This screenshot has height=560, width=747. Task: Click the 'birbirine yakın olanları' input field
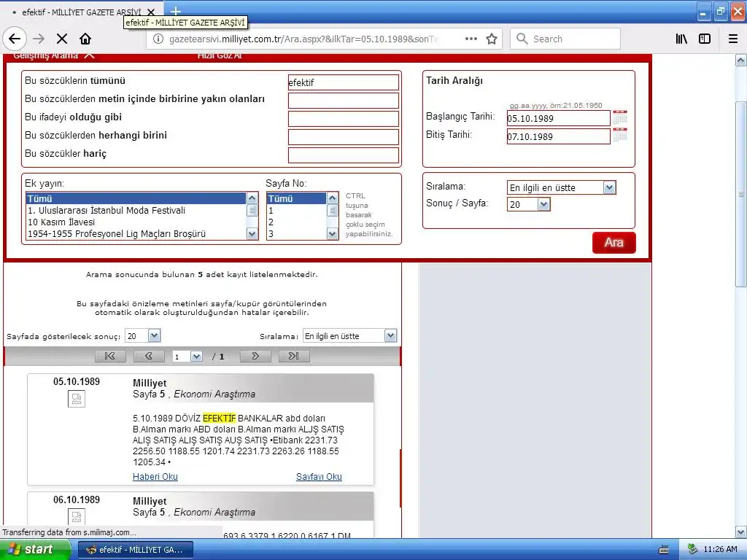coord(344,101)
